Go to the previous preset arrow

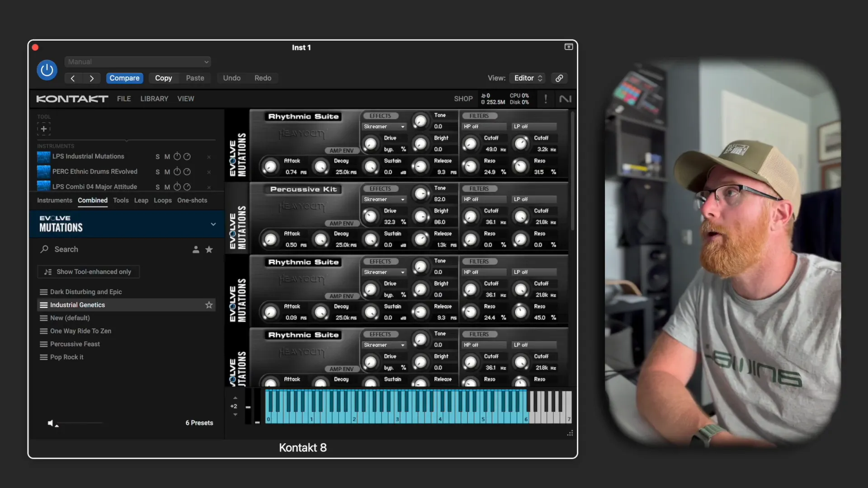click(x=73, y=78)
